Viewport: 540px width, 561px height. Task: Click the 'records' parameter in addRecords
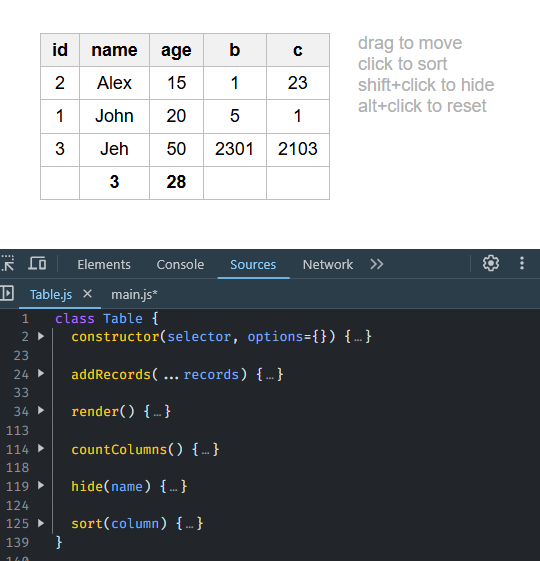pos(211,375)
